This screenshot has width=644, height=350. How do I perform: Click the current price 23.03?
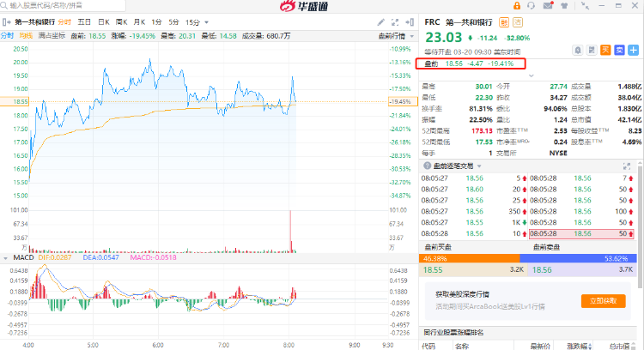pyautogui.click(x=444, y=38)
